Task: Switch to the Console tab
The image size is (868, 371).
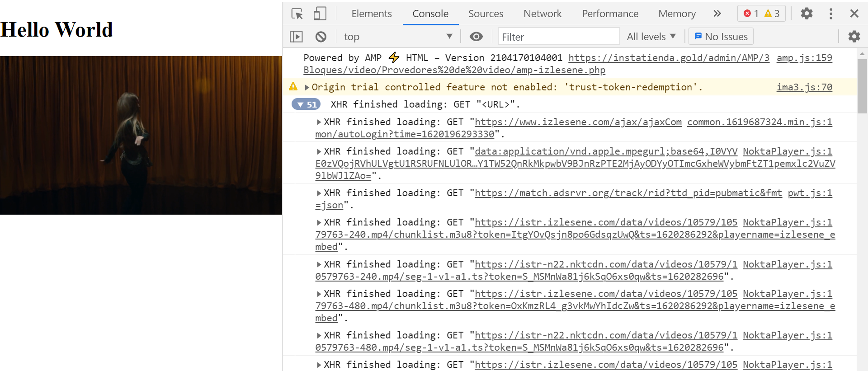Action: pyautogui.click(x=430, y=14)
